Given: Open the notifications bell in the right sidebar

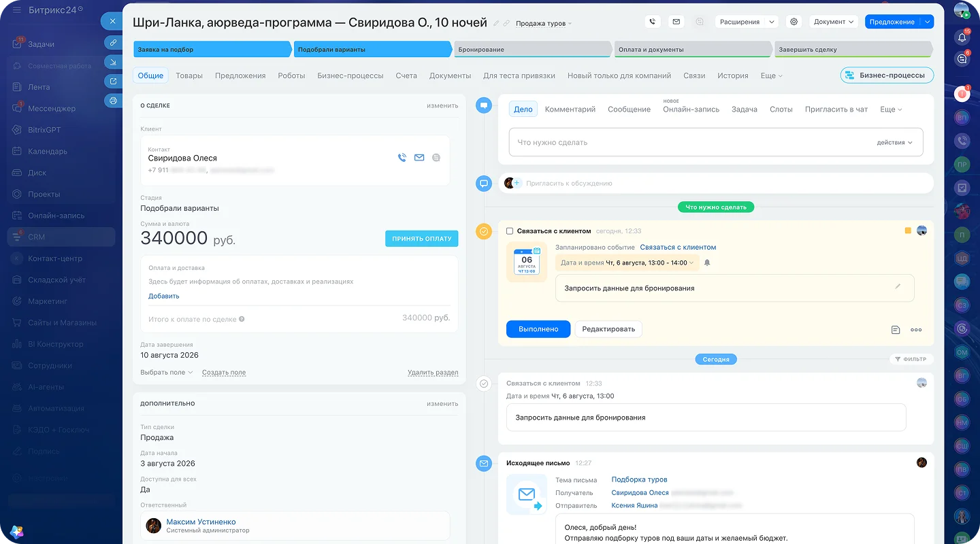Looking at the screenshot, I should point(962,37).
